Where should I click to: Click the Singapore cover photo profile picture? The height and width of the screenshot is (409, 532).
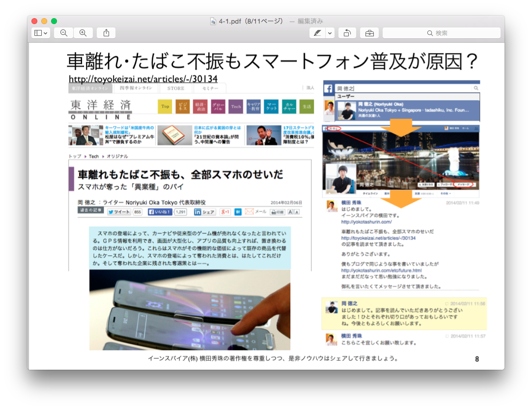[340, 179]
